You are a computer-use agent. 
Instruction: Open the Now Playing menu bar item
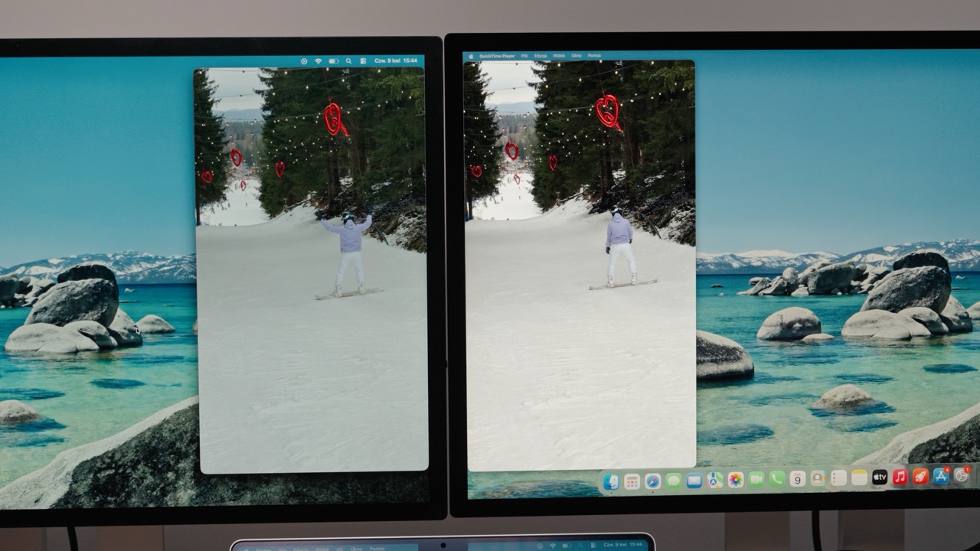[x=304, y=61]
